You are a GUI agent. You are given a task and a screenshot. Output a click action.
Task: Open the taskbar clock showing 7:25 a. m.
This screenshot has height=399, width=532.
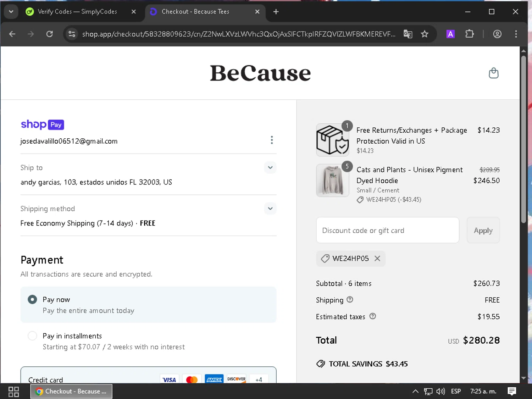(x=483, y=391)
